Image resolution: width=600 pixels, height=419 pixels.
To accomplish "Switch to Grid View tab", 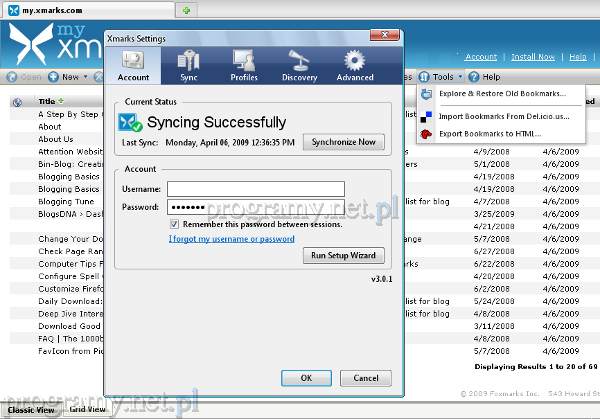I will (87, 410).
